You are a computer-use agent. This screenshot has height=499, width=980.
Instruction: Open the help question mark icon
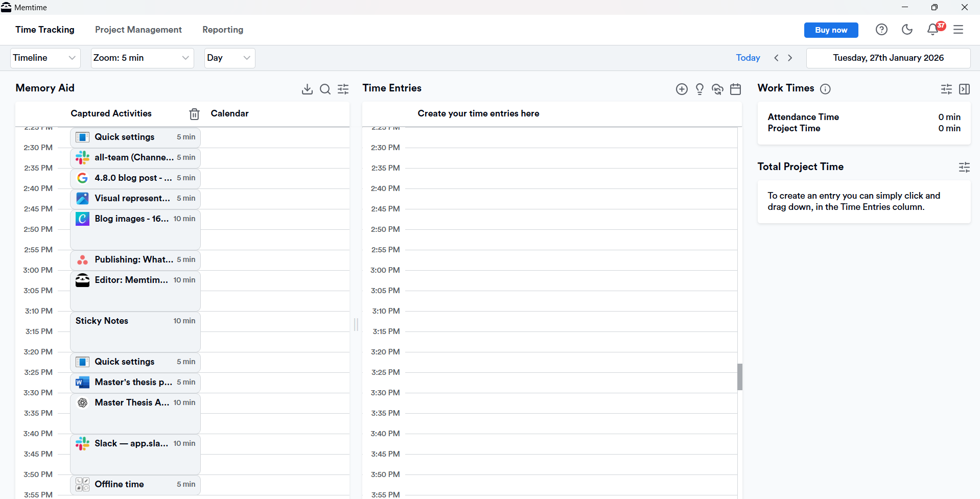point(881,29)
